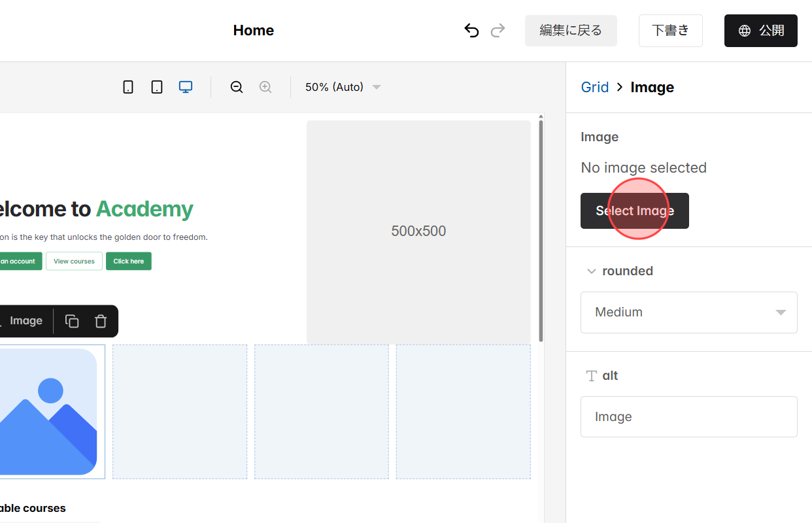Image resolution: width=812 pixels, height=523 pixels.
Task: Zoom in on the canvas
Action: [x=265, y=86]
